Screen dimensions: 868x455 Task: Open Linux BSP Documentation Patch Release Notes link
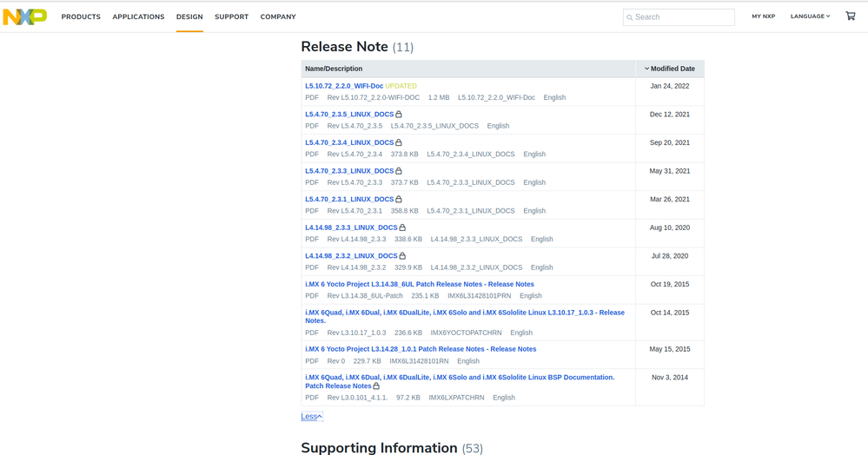click(x=460, y=381)
